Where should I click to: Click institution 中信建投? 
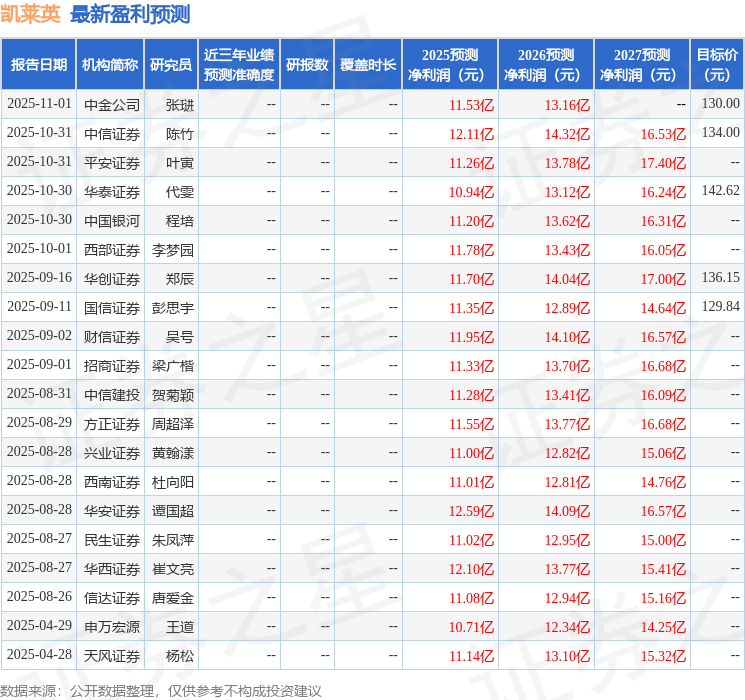click(112, 394)
